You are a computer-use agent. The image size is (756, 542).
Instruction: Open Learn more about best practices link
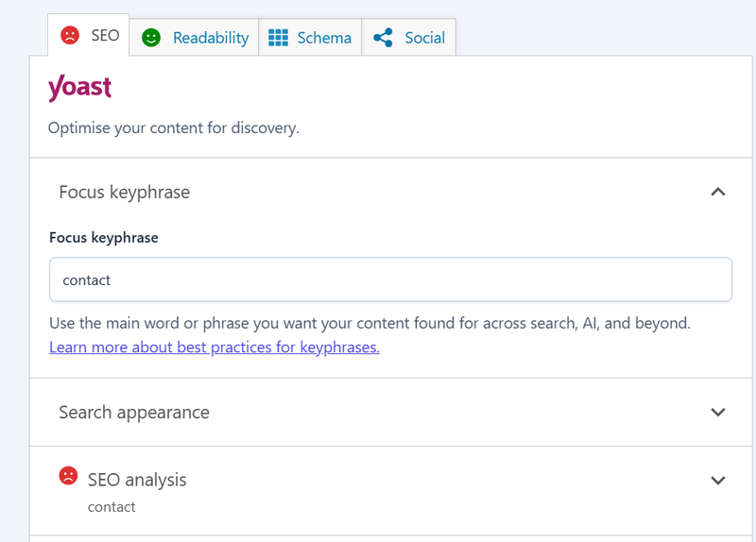click(x=215, y=347)
